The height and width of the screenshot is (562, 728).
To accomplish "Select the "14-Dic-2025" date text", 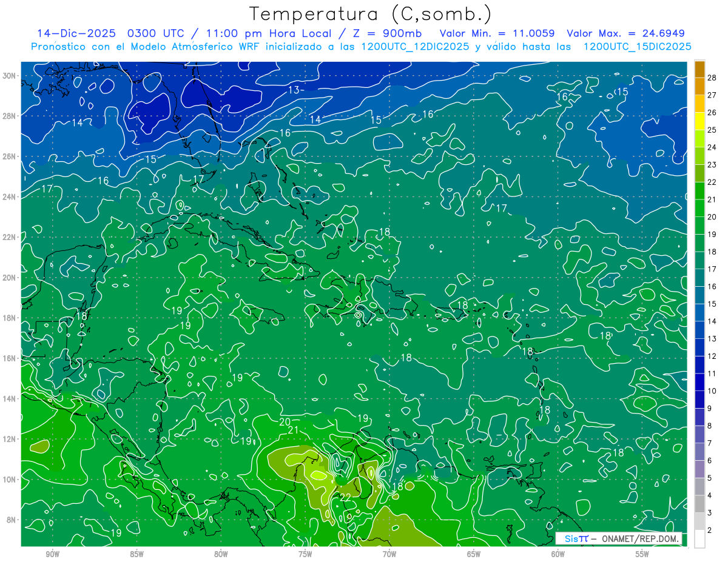I will (76, 33).
